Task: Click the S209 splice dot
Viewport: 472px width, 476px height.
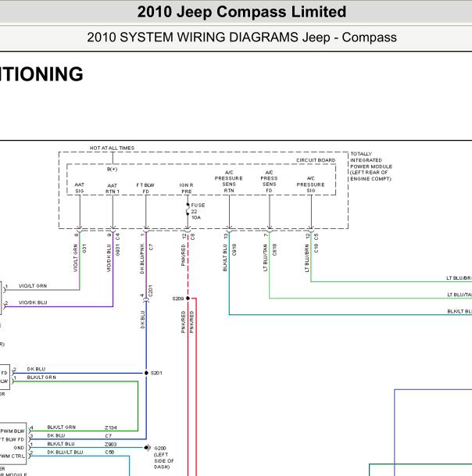Action: click(x=188, y=299)
